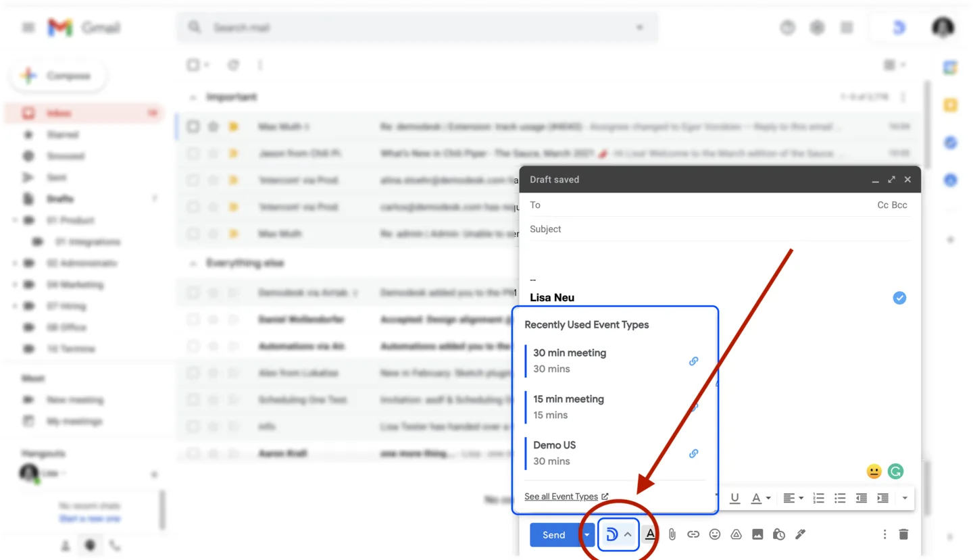
Task: Click the Subject field
Action: click(x=720, y=229)
